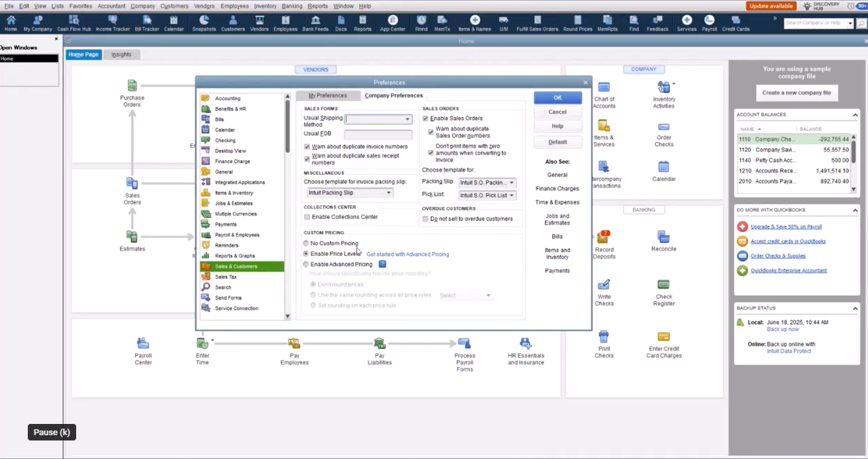Click the OK button in Preferences

coord(557,97)
